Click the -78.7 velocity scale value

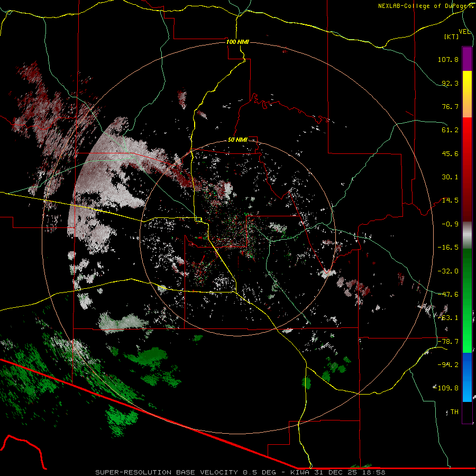(x=448, y=342)
